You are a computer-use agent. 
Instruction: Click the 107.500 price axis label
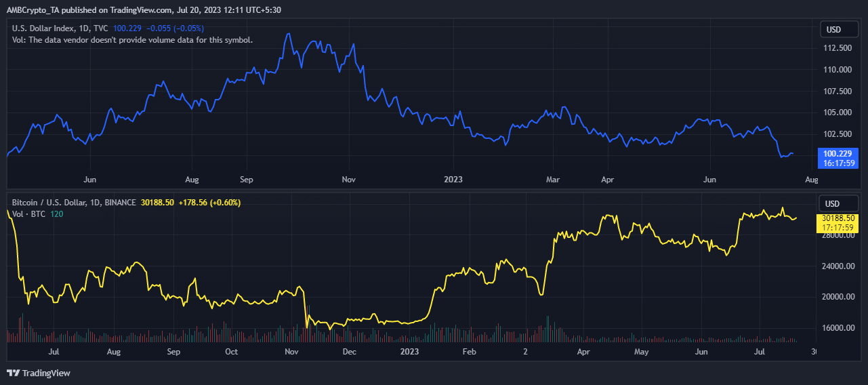point(837,91)
